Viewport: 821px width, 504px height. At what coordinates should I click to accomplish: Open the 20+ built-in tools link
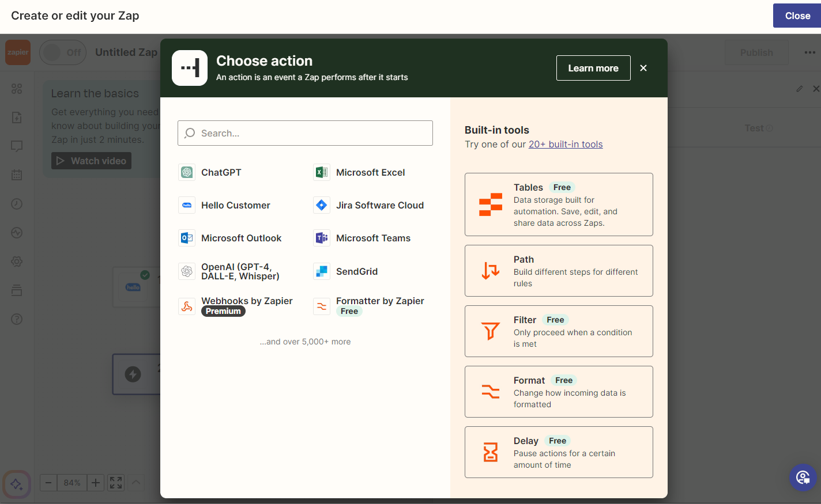(565, 145)
